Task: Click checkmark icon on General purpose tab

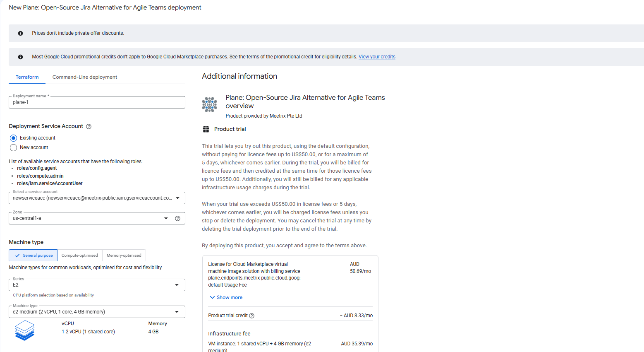Action: 17,256
